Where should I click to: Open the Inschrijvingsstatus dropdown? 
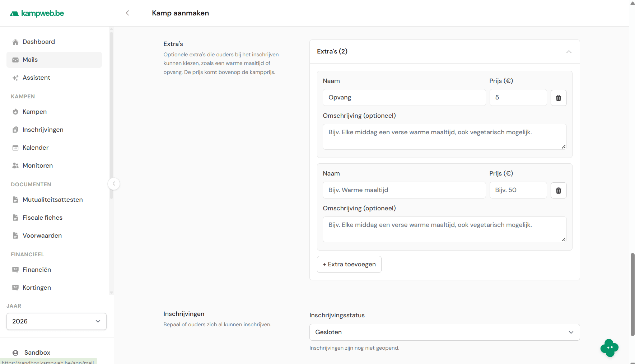(444, 332)
